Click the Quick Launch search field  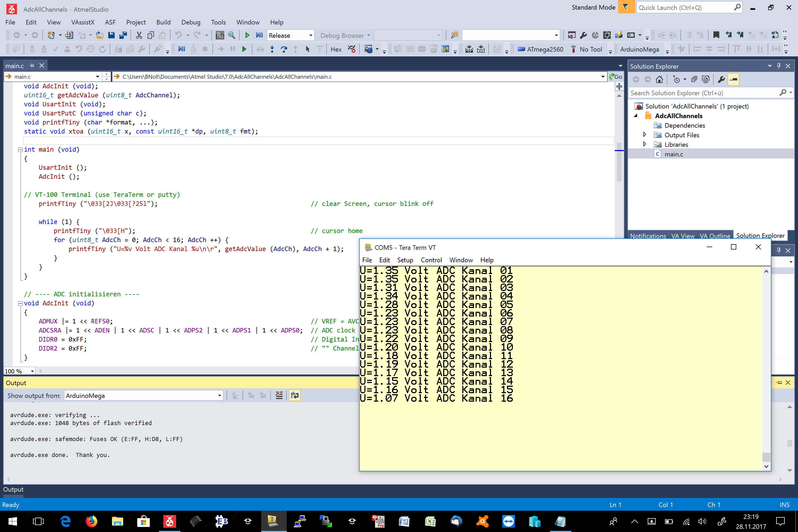689,7
